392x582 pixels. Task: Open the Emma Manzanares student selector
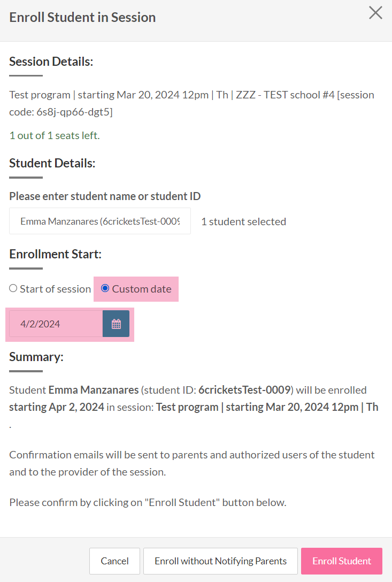[99, 221]
